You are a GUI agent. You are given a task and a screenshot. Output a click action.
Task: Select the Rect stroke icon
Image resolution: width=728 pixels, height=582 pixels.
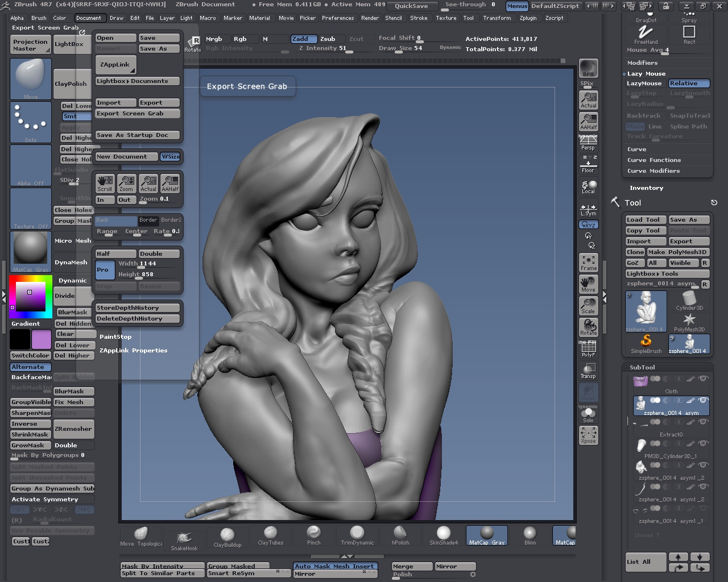(689, 35)
